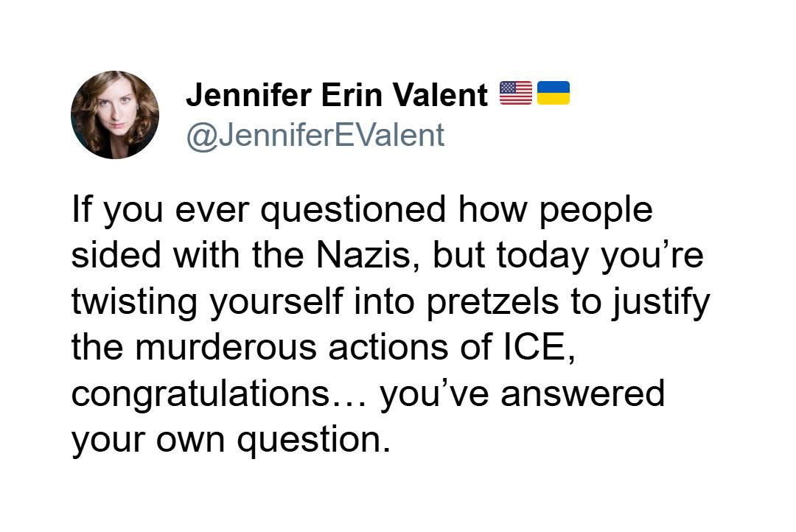Click the @JenniferEValent handle

coord(315,135)
